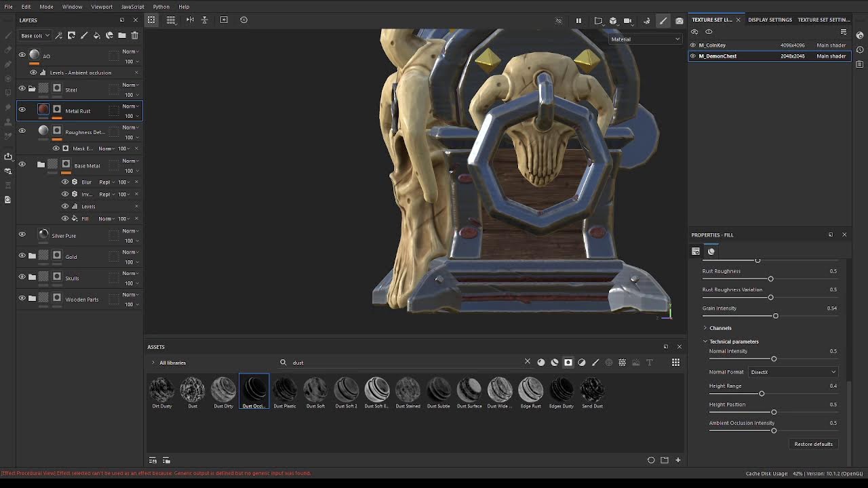This screenshot has width=868, height=488.
Task: Select the Roughness Det... layer
Action: 79,131
